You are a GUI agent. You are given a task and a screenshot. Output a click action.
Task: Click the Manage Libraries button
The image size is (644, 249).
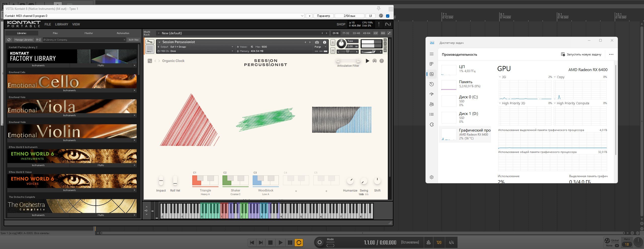24,40
